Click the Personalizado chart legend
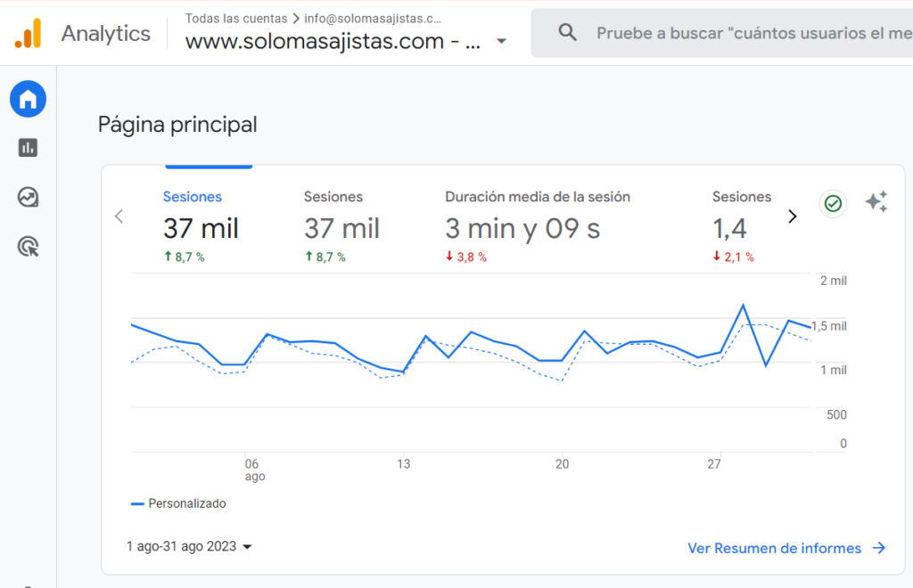The height and width of the screenshot is (588, 913). (x=178, y=503)
